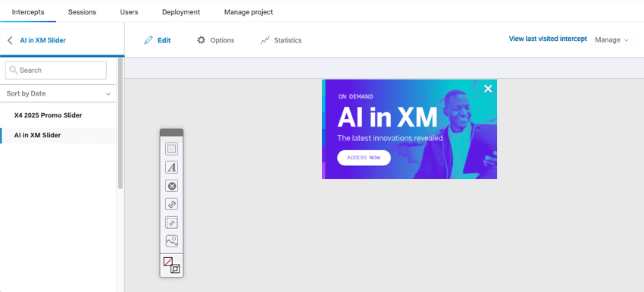
Task: Click the ON DEMAND label on banner
Action: click(x=355, y=96)
